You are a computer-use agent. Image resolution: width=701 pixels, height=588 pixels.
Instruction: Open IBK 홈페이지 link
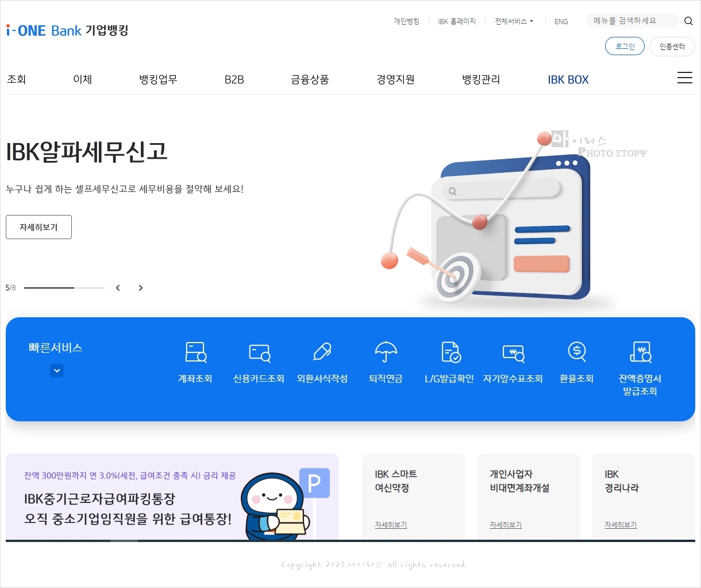click(x=457, y=21)
